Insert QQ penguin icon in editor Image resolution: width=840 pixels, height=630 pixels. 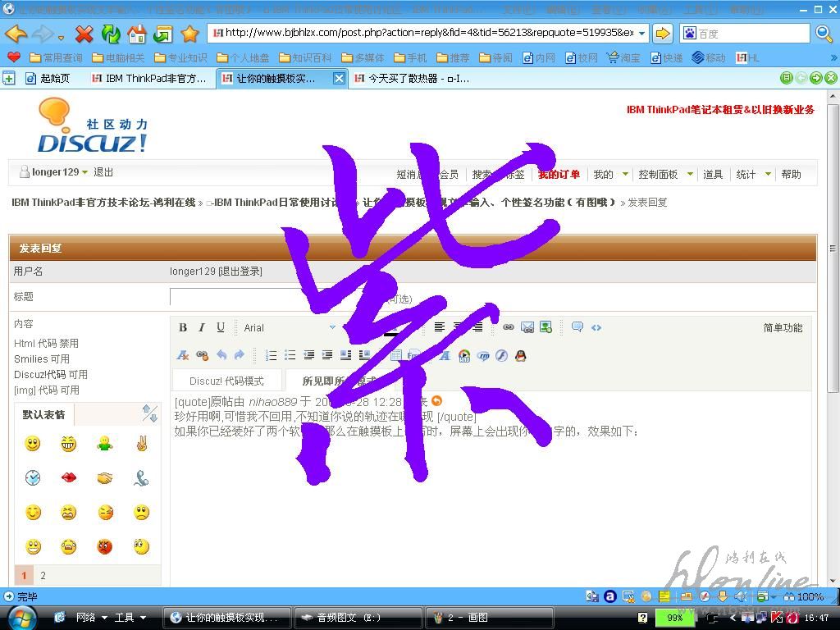coord(520,356)
